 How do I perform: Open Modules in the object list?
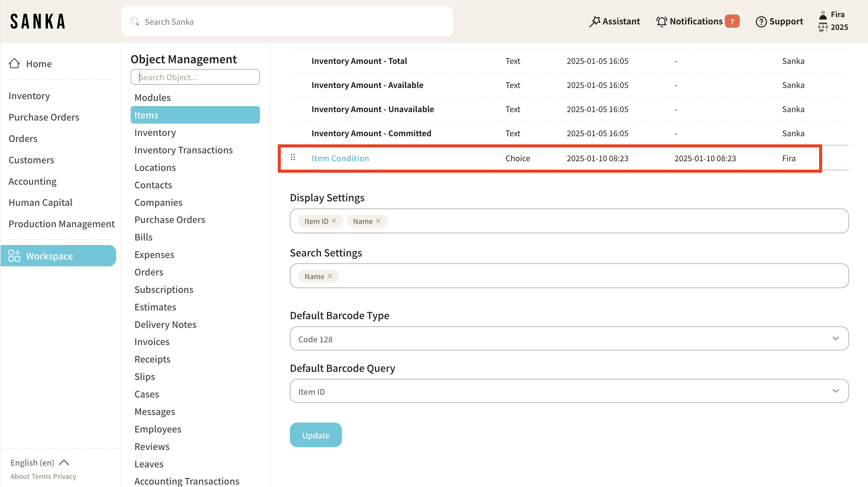click(152, 97)
